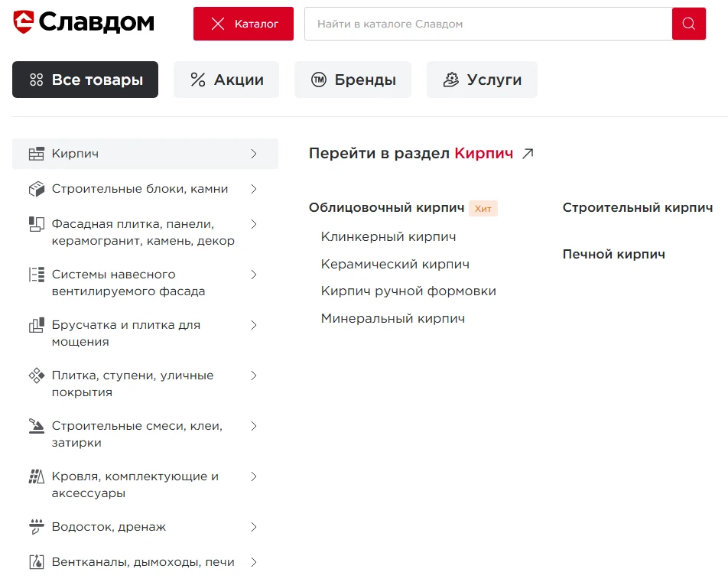
Task: Click the Славдом logo icon
Action: tap(24, 23)
